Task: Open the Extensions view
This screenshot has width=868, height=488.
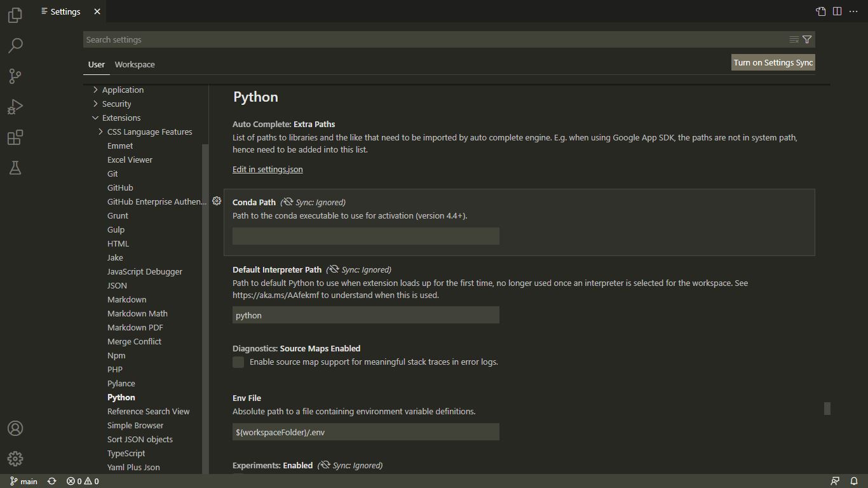Action: 15,137
